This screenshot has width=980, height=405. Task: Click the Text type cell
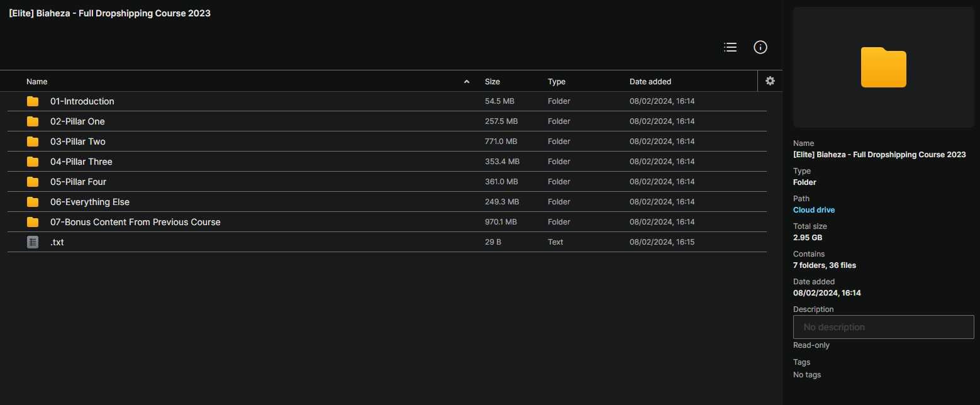pos(555,242)
